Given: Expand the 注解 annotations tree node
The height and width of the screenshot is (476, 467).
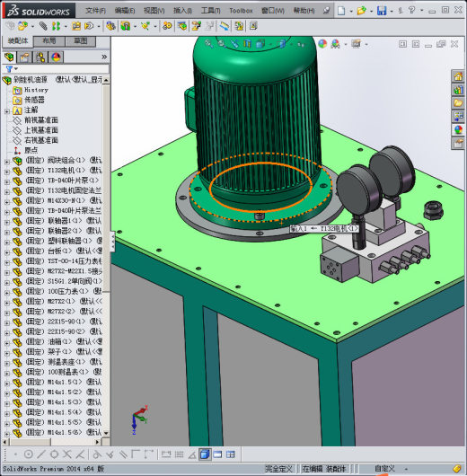Looking at the screenshot, I should click(7, 111).
